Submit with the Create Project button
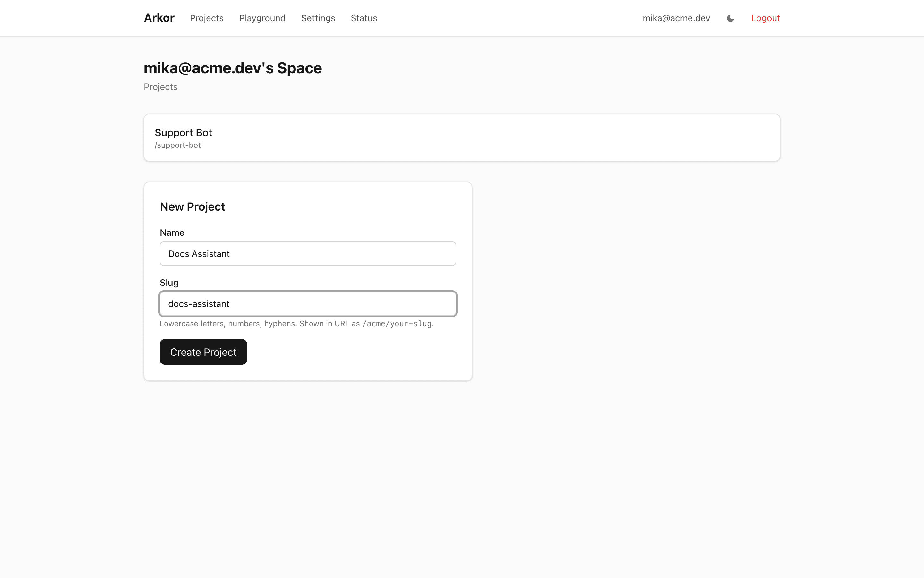The image size is (924, 578). point(203,352)
